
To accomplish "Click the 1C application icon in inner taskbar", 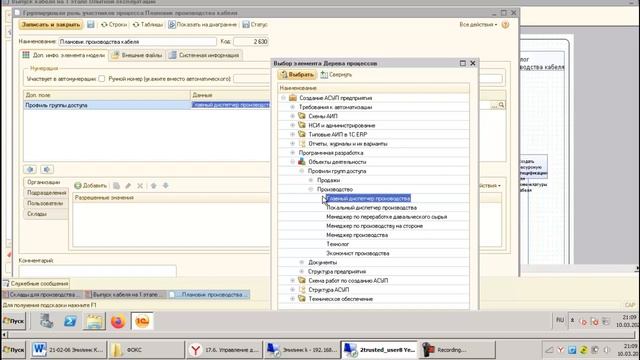I will coord(142,321).
